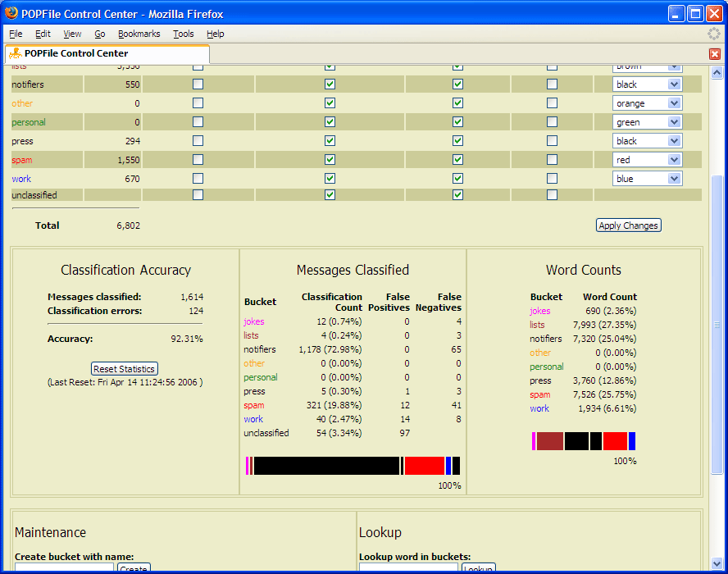Screen dimensions: 728x574
Task: Tick the first checkbox in work row
Action: pos(198,178)
